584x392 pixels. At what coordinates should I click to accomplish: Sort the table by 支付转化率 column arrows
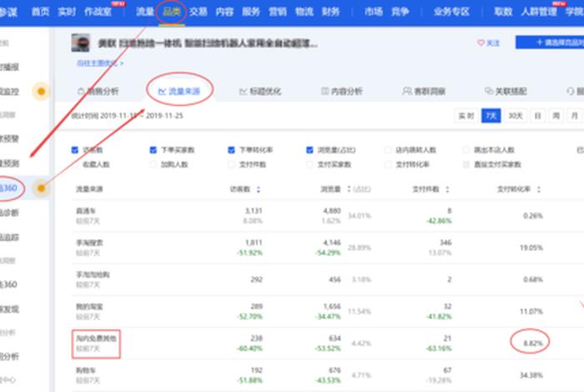539,189
